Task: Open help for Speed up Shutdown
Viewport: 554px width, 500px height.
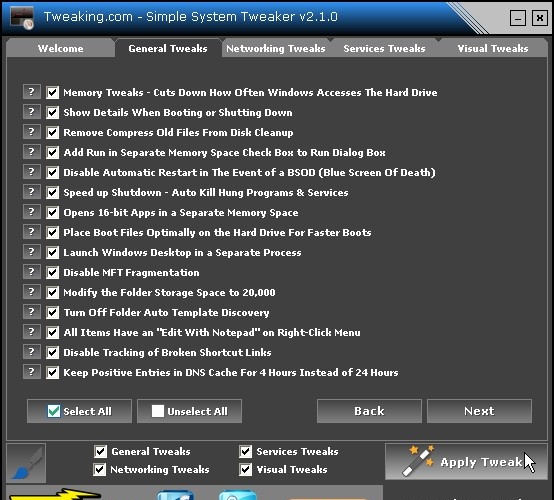Action: coord(31,192)
